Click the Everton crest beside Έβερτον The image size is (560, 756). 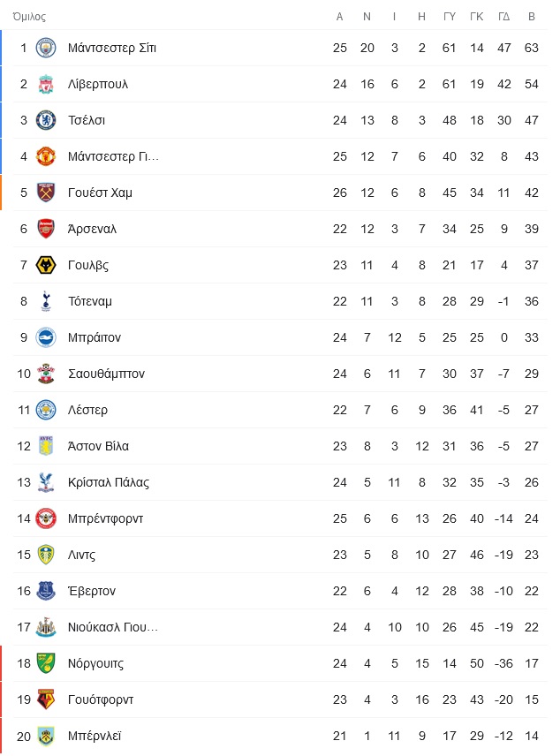point(46,591)
